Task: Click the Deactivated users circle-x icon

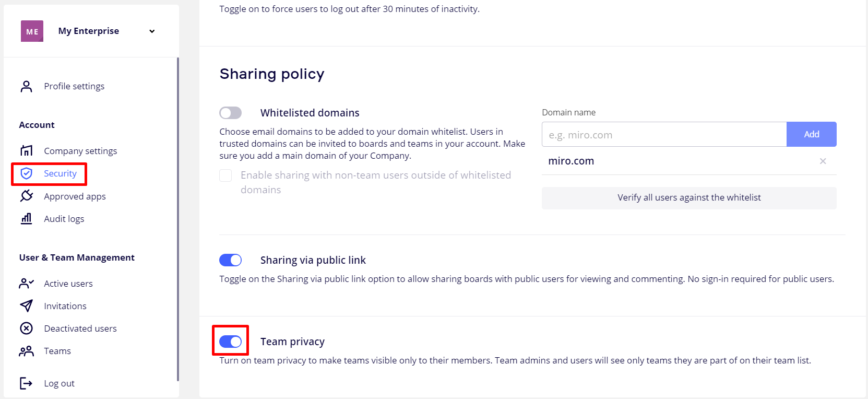Action: (26, 328)
